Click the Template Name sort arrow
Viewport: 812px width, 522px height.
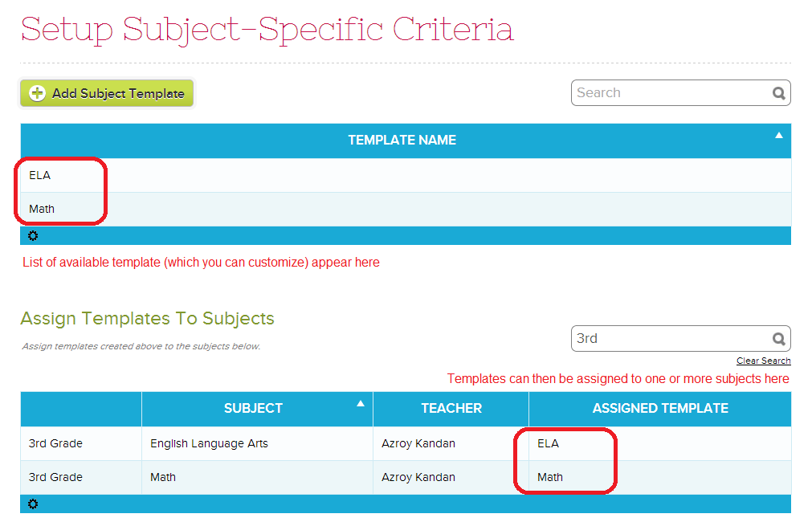[778, 136]
